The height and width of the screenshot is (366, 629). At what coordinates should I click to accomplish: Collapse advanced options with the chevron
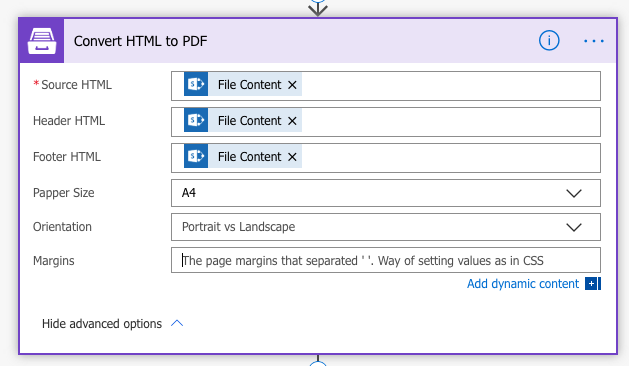177,323
